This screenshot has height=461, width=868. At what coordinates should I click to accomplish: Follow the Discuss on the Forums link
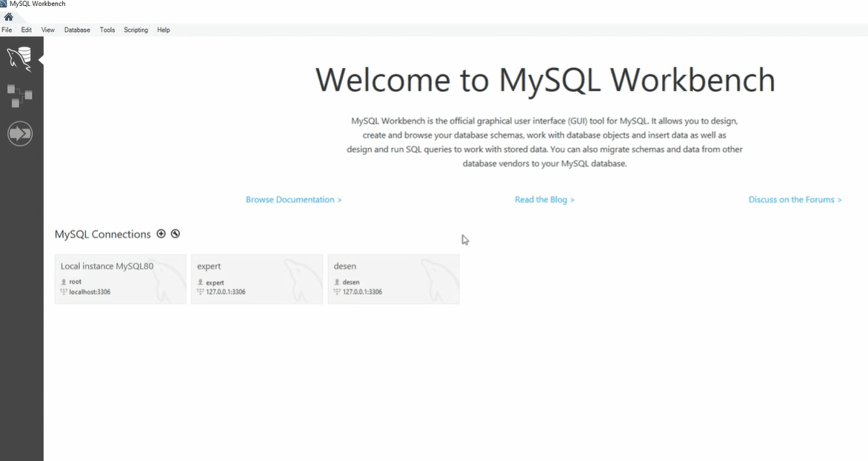coord(795,200)
